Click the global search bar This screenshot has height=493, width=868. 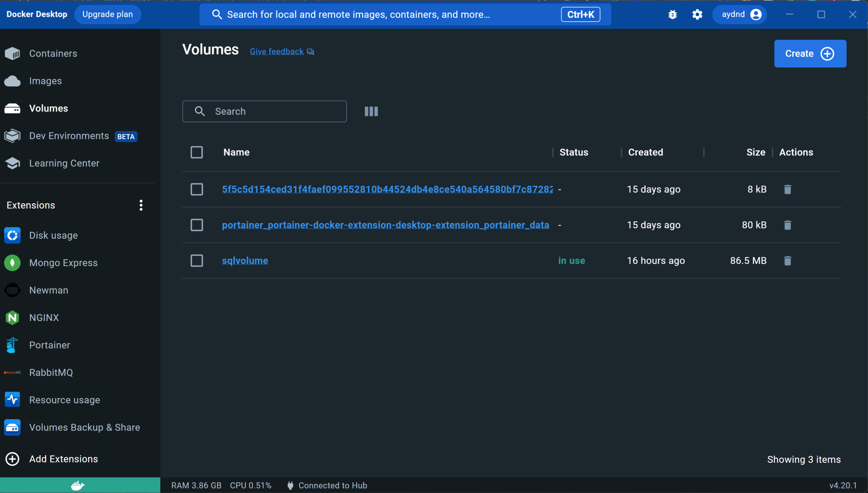click(x=405, y=15)
